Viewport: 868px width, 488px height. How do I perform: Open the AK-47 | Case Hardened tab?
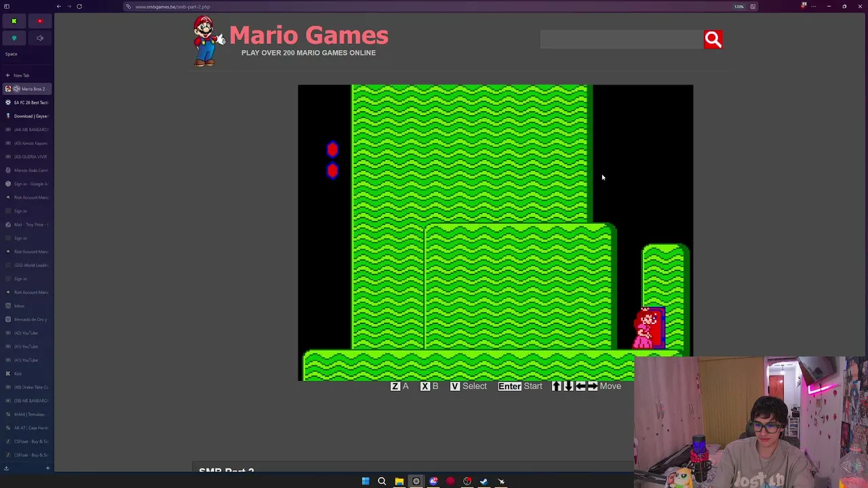pos(26,428)
